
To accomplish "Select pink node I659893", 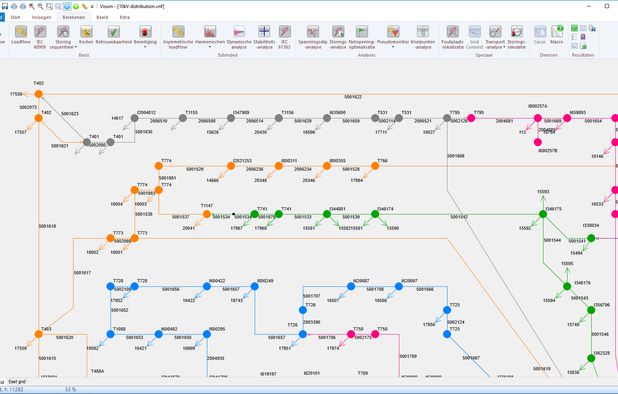I will (x=567, y=118).
